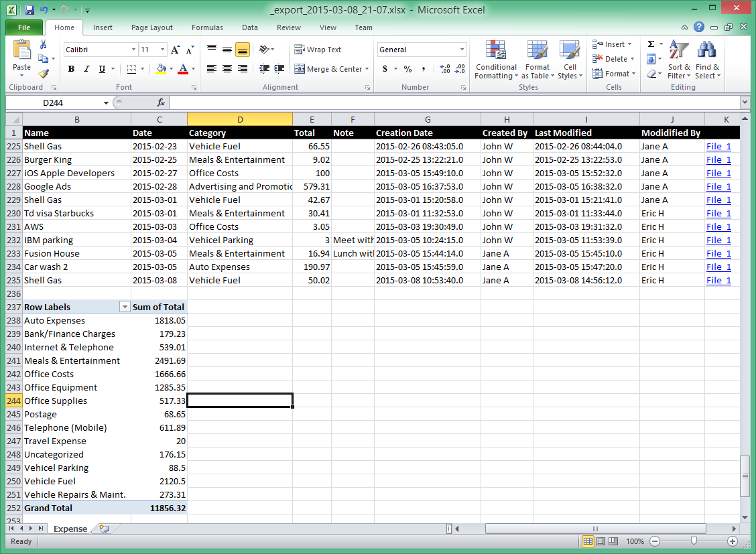This screenshot has width=756, height=554.
Task: Open Find & Select binoculars
Action: coord(707,60)
